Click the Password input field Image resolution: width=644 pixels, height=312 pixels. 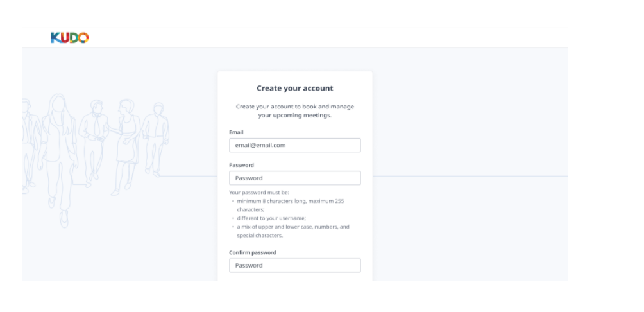[x=295, y=178]
